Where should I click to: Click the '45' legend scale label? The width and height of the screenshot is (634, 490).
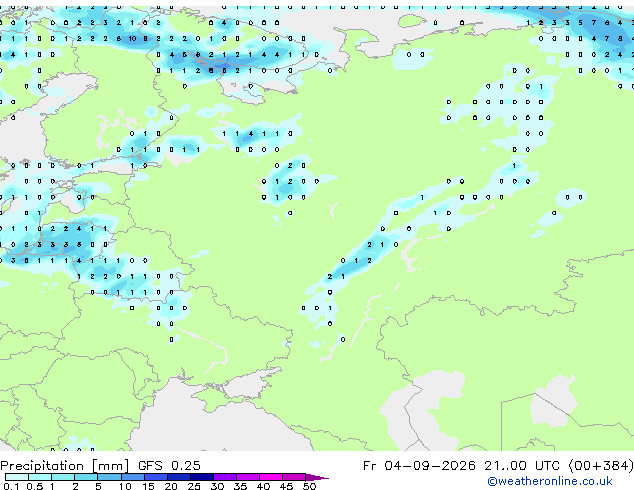(287, 486)
